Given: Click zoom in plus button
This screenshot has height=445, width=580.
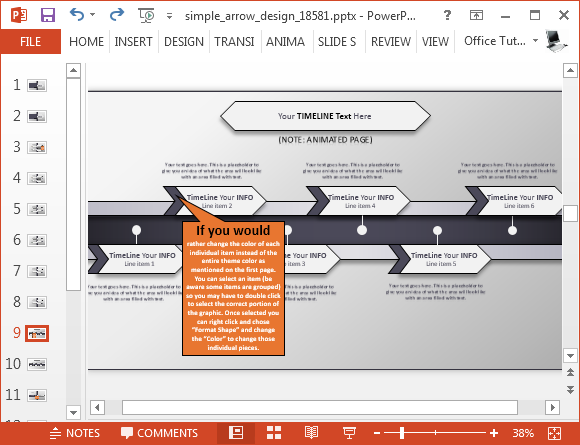Looking at the screenshot, I should click(494, 433).
